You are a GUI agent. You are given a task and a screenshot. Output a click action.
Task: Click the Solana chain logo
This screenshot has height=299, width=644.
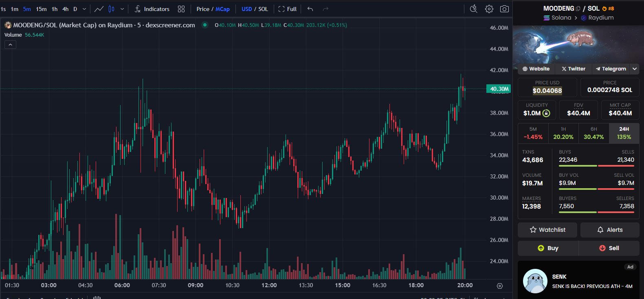547,18
